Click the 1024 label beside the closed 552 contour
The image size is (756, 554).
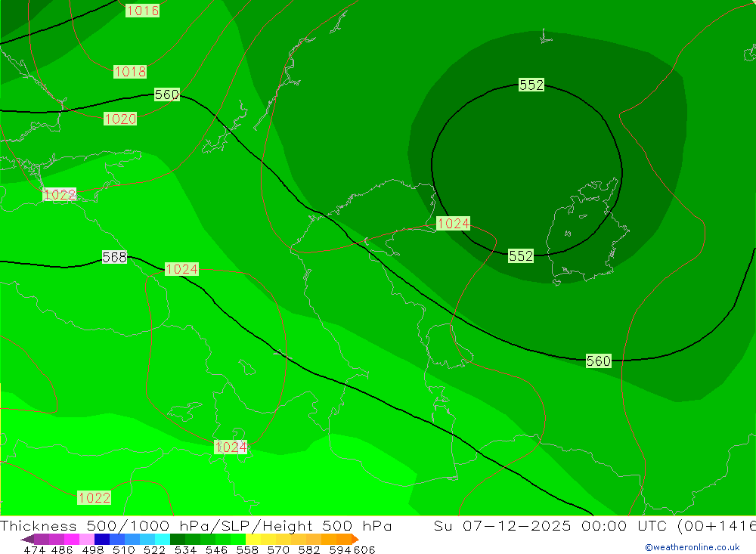pyautogui.click(x=453, y=223)
